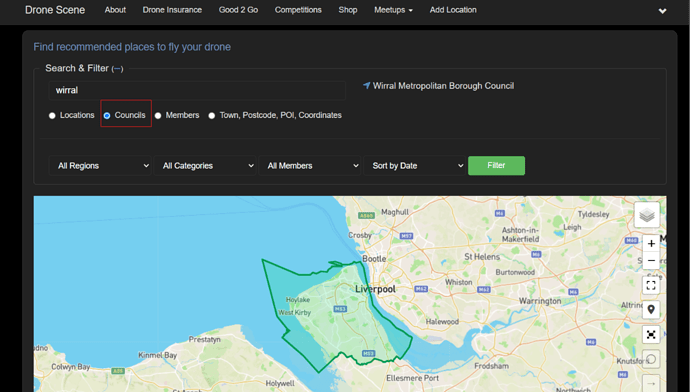The width and height of the screenshot is (690, 392).
Task: Zoom out on the map
Action: pos(651,260)
